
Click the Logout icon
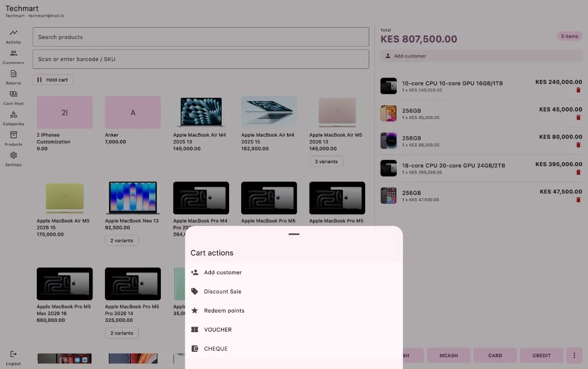click(x=14, y=354)
